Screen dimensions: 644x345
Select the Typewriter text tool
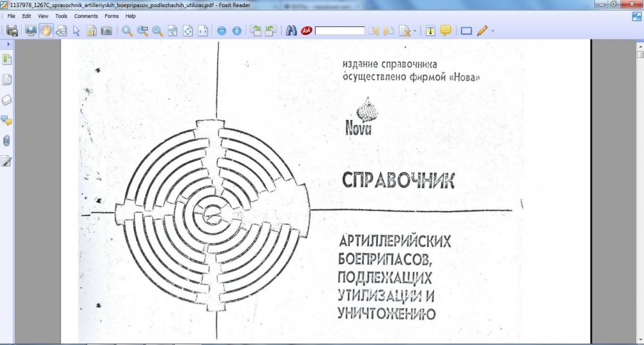[430, 31]
